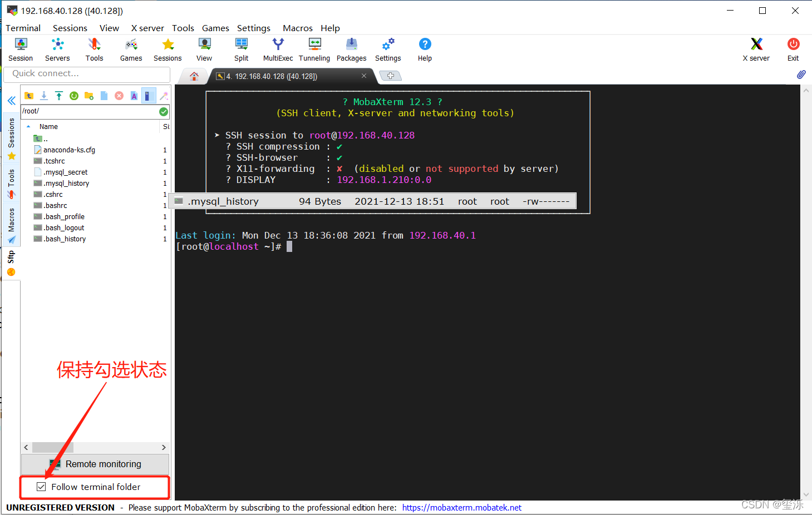812x515 pixels.
Task: Open the Tunneling toolbar icon
Action: tap(314, 49)
